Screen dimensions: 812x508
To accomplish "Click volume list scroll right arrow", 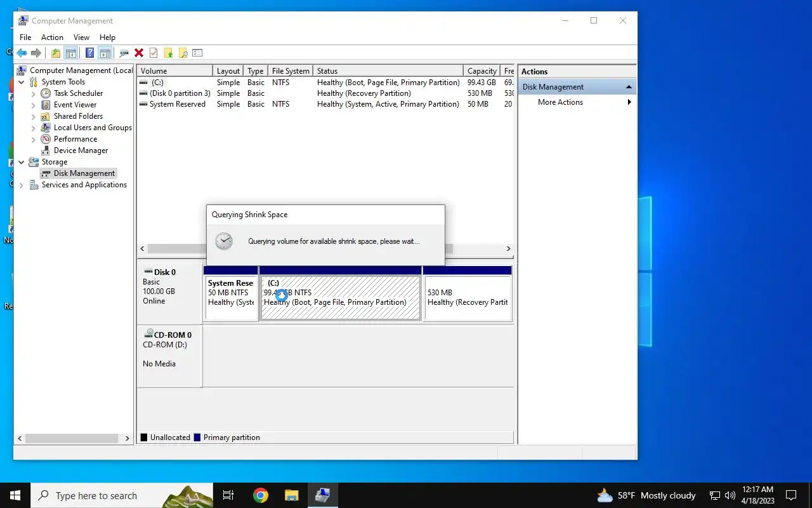I will (x=508, y=249).
